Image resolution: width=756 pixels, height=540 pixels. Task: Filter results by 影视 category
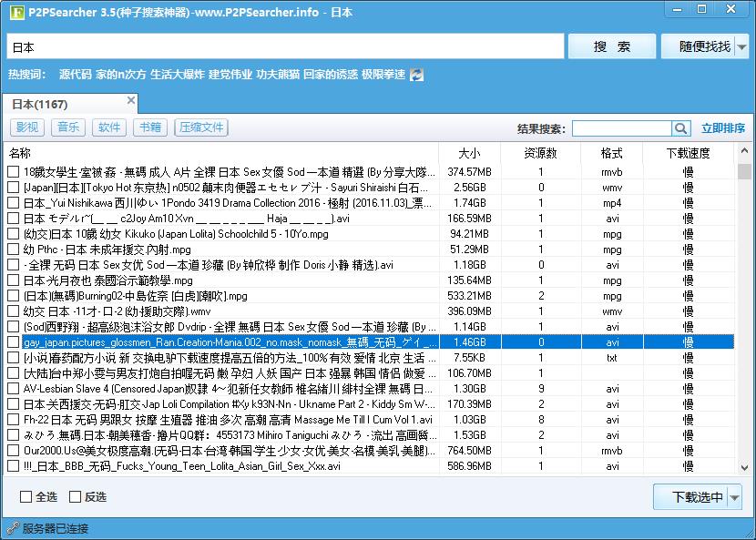point(27,127)
